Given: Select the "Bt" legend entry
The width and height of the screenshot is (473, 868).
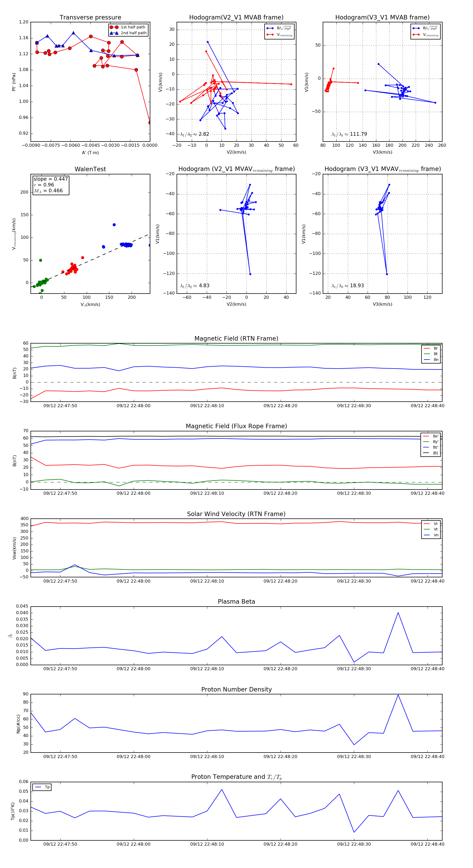Looking at the screenshot, I should [431, 354].
